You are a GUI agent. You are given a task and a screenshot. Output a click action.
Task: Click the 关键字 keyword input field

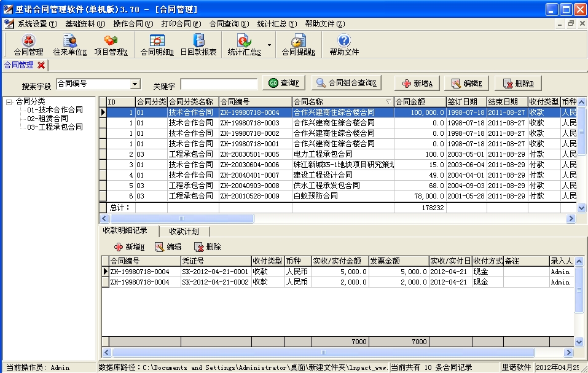pos(218,84)
